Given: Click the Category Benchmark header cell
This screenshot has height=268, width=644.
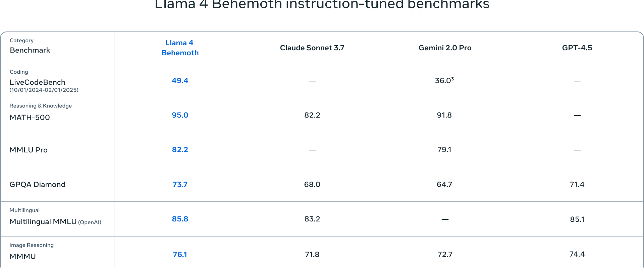Looking at the screenshot, I should [57, 48].
